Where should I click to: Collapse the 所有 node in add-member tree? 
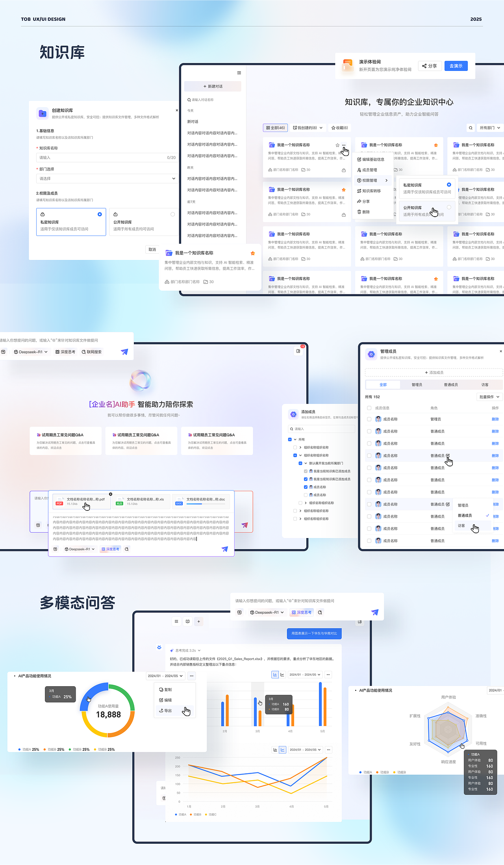click(x=295, y=440)
